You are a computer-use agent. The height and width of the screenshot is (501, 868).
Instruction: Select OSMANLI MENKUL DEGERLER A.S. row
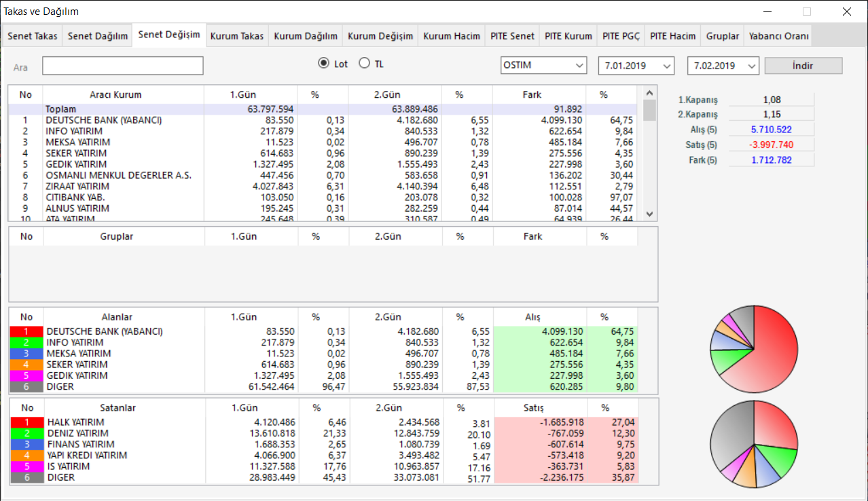[x=323, y=175]
